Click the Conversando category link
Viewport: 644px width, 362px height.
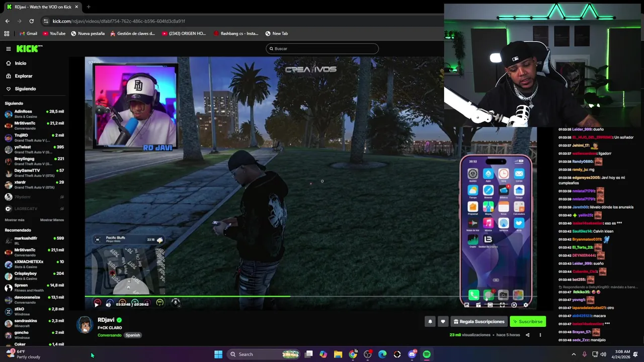pos(109,335)
